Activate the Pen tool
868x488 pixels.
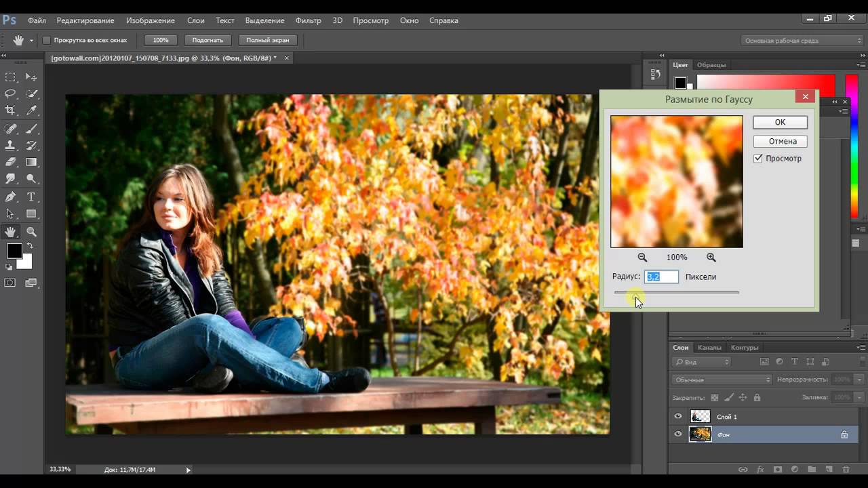coord(10,197)
